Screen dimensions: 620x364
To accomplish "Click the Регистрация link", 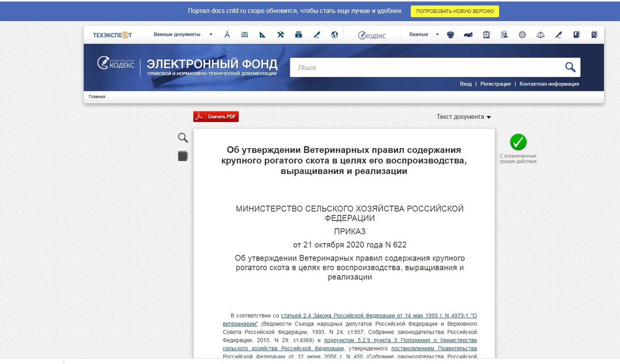I will [x=495, y=84].
